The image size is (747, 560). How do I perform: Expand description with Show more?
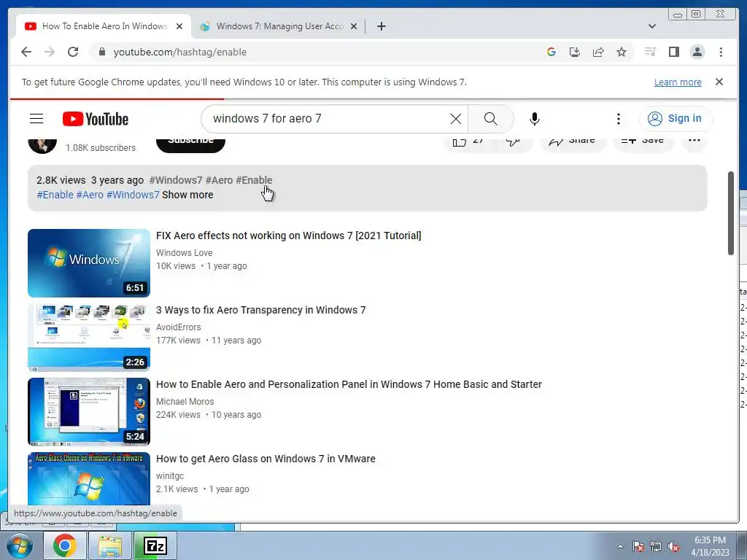point(187,195)
